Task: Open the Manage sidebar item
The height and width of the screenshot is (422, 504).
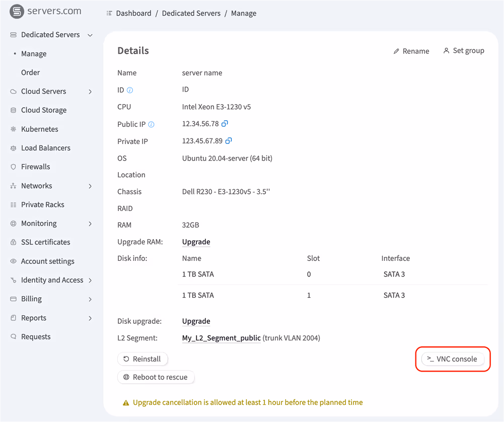Action: point(34,54)
